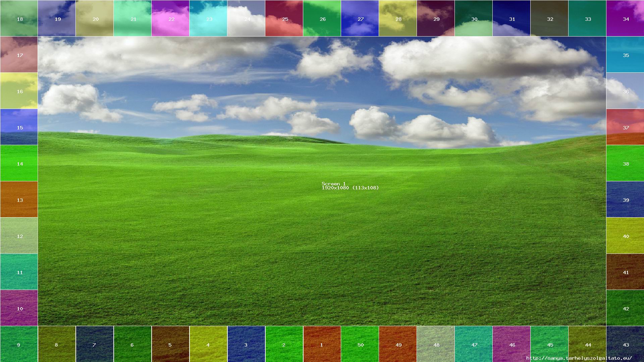The height and width of the screenshot is (362, 644).
Task: Choose the beige tile numbered 20
Action: [x=95, y=18]
